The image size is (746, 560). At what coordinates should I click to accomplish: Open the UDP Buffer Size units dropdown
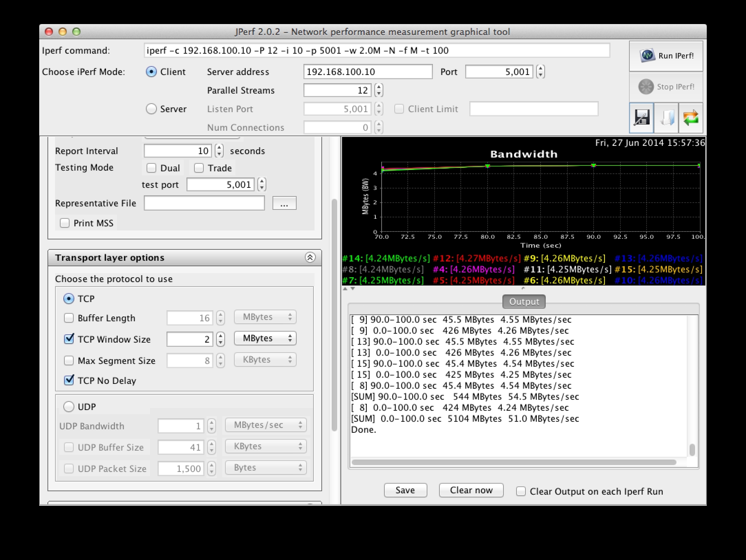(266, 446)
